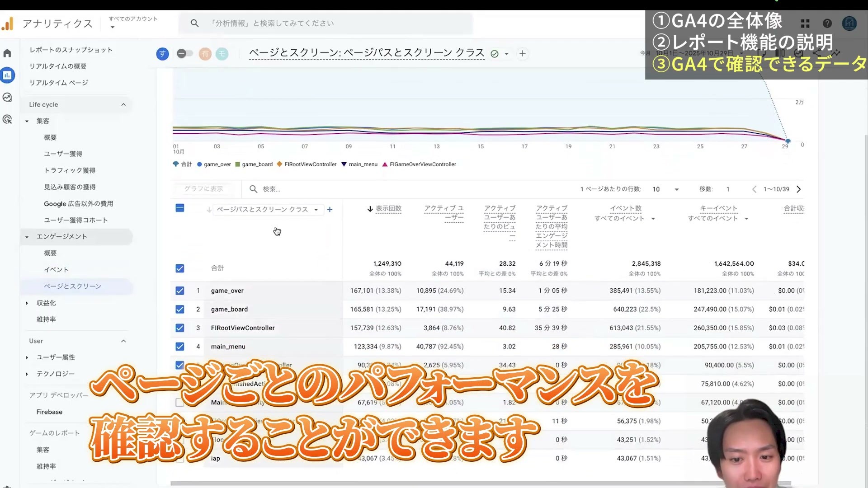Collapse the User section

(123, 341)
